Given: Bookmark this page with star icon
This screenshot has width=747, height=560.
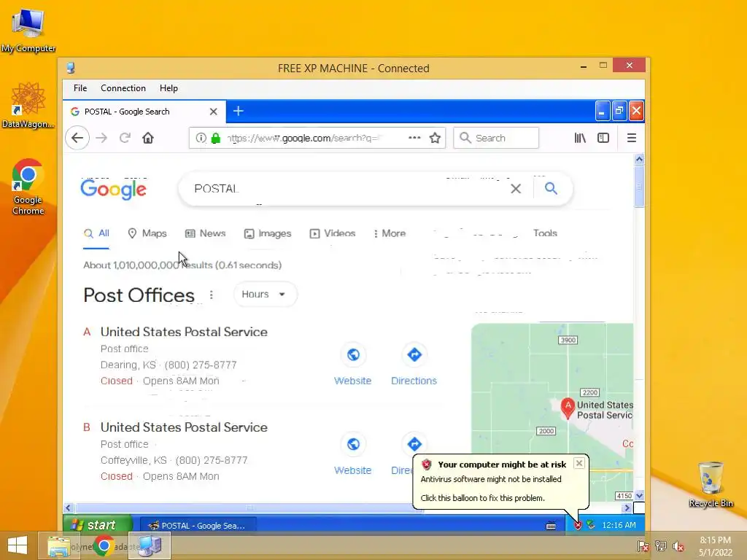Looking at the screenshot, I should [435, 138].
